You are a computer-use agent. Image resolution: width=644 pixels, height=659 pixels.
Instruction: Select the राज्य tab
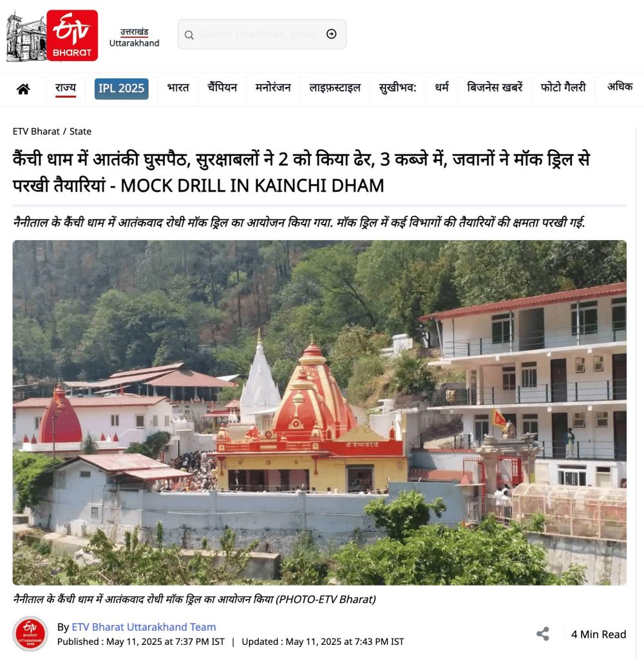66,88
